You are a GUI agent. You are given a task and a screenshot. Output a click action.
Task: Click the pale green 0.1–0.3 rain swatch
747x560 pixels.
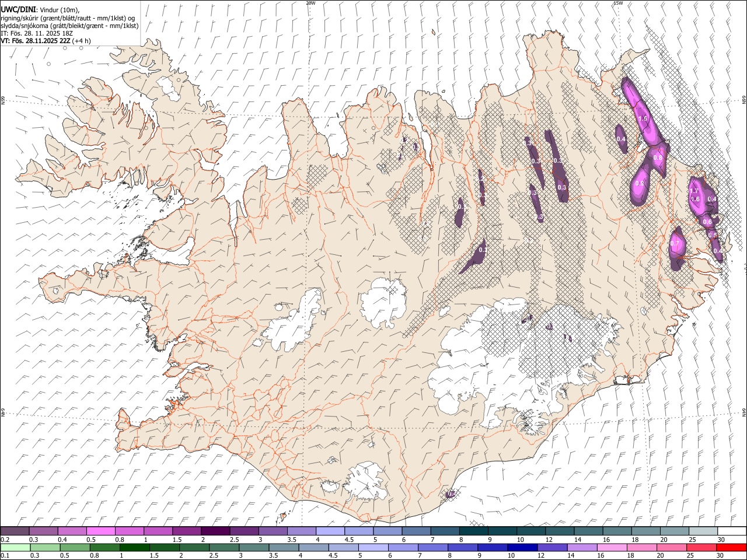pyautogui.click(x=15, y=547)
